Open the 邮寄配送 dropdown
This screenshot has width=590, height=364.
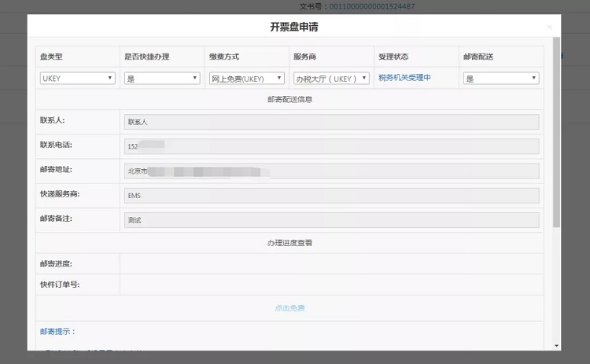pyautogui.click(x=501, y=79)
